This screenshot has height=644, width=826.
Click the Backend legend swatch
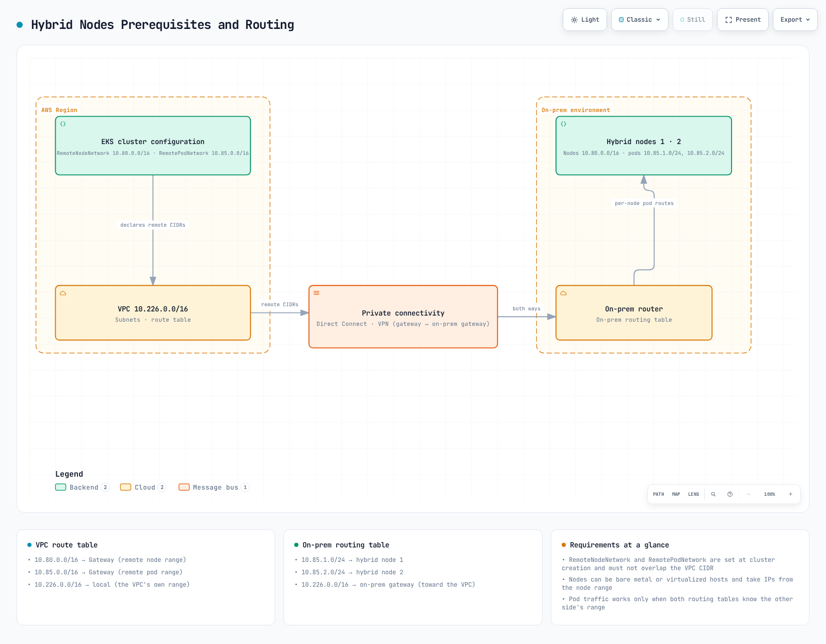pos(60,487)
